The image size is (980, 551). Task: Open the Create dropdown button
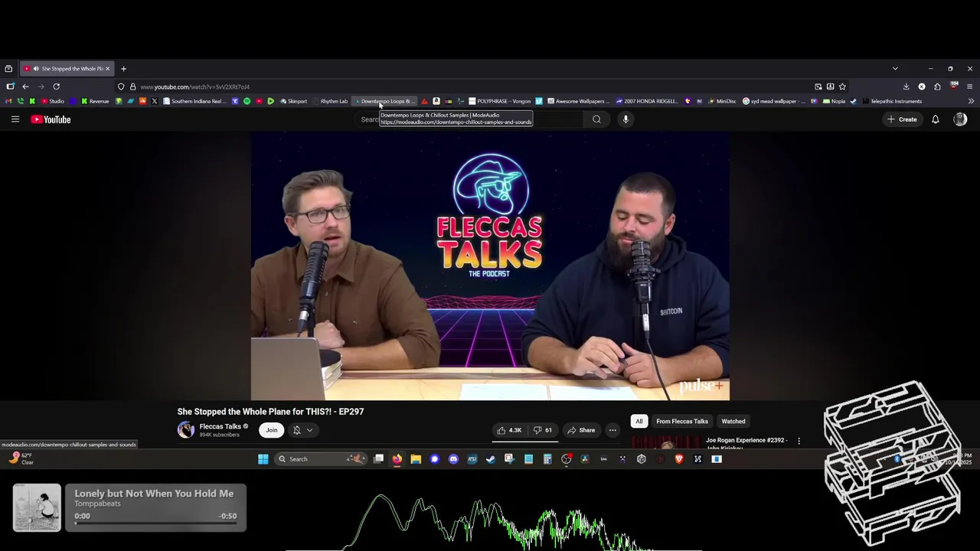pos(902,119)
